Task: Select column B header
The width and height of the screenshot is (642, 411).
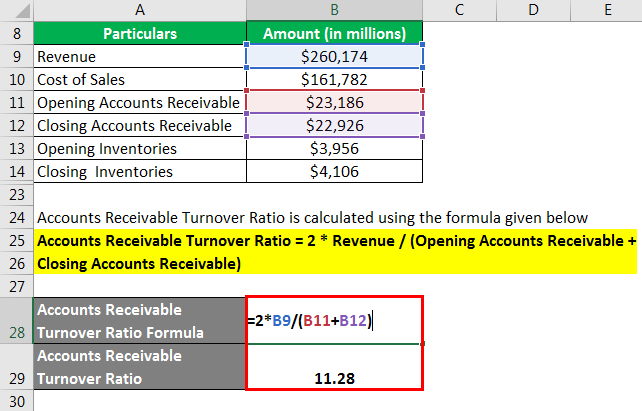Action: coord(335,10)
